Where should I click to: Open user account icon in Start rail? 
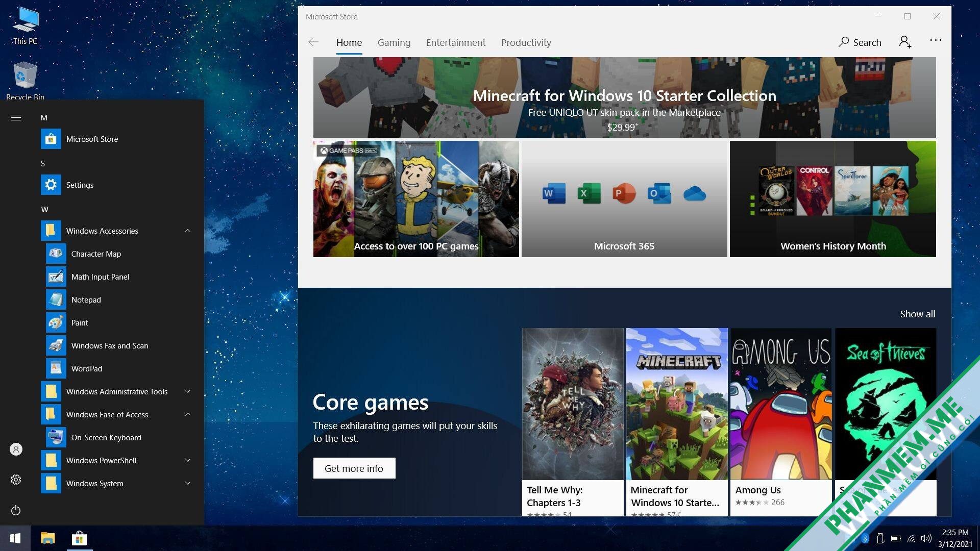coord(16,449)
